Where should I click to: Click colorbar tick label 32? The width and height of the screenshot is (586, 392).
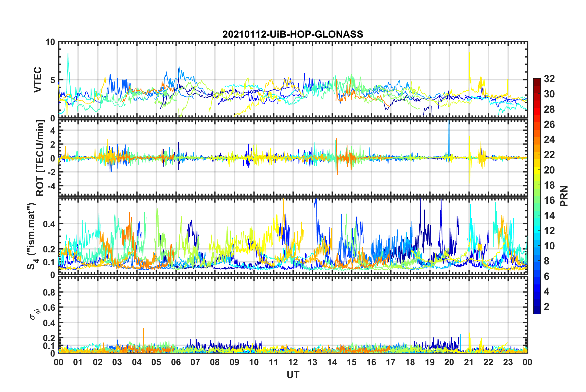[549, 79]
